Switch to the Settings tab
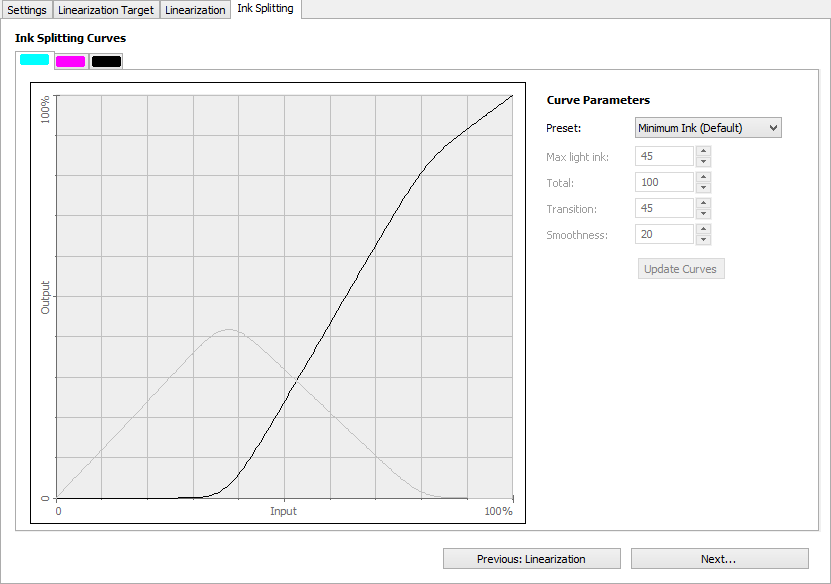This screenshot has width=831, height=584. (x=27, y=10)
